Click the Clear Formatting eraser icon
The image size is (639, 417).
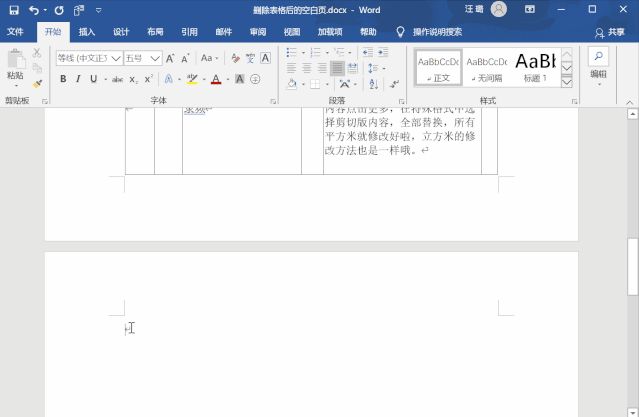click(x=235, y=58)
